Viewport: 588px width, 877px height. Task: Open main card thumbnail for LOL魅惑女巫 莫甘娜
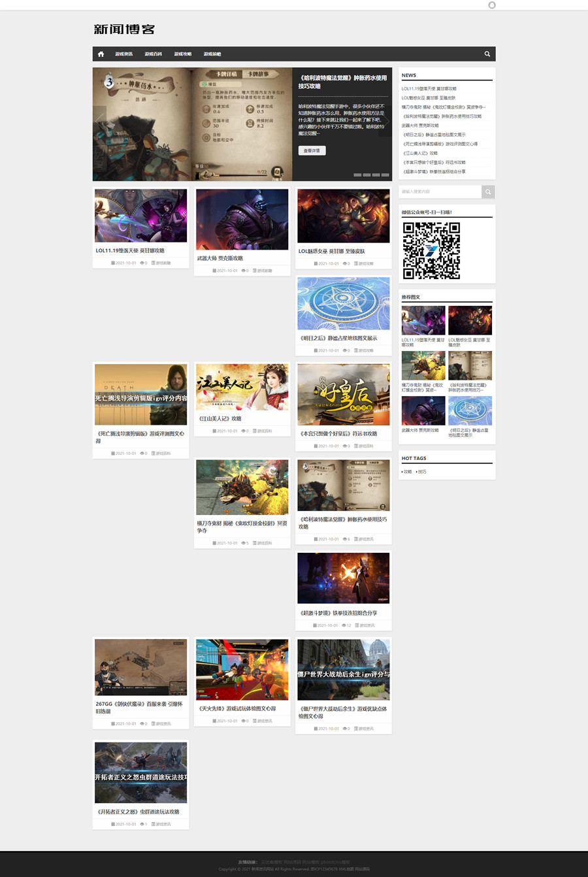(343, 216)
